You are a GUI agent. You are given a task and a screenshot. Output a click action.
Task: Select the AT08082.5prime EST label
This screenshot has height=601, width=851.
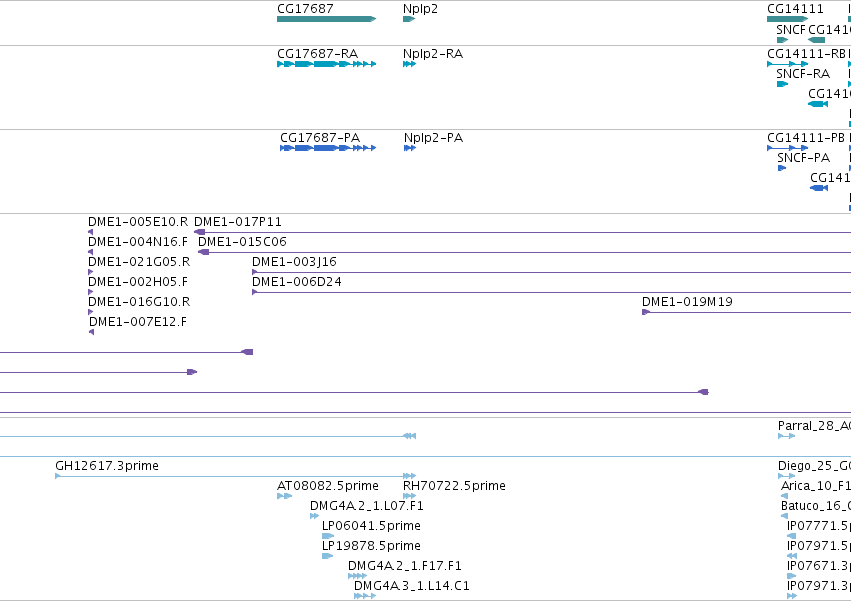tap(328, 486)
